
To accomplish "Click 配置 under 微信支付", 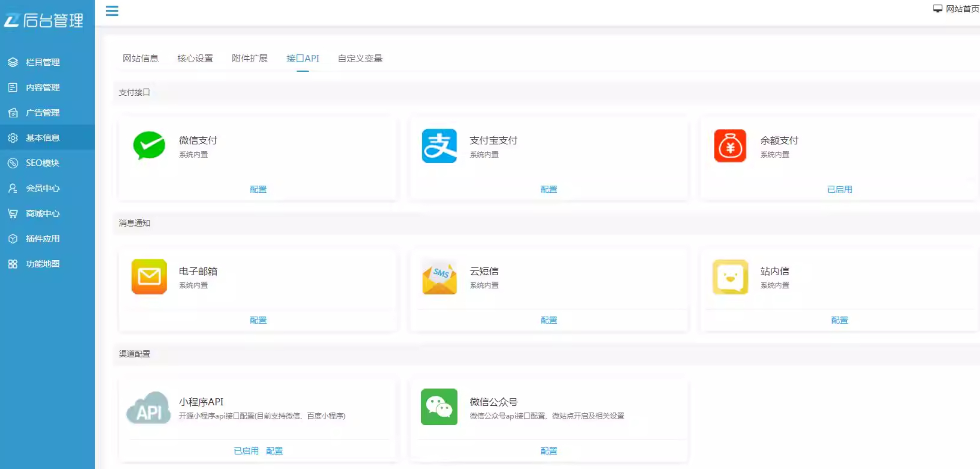I will (x=257, y=189).
